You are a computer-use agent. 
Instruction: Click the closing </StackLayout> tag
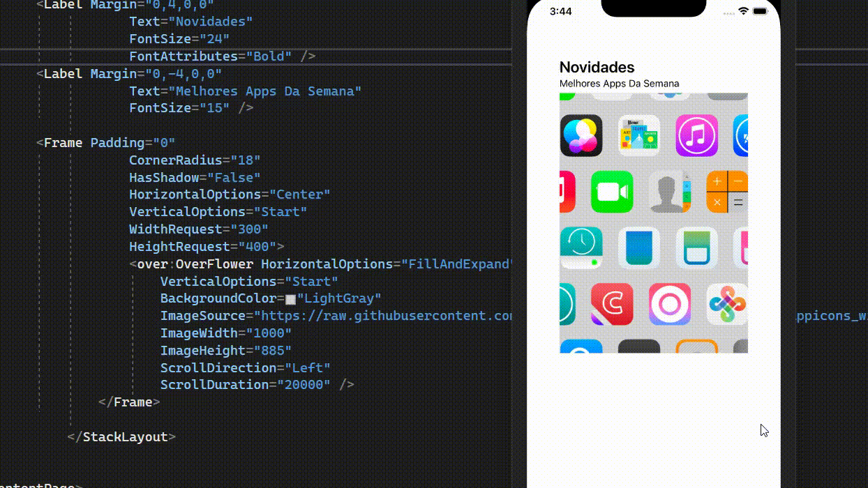pyautogui.click(x=121, y=436)
